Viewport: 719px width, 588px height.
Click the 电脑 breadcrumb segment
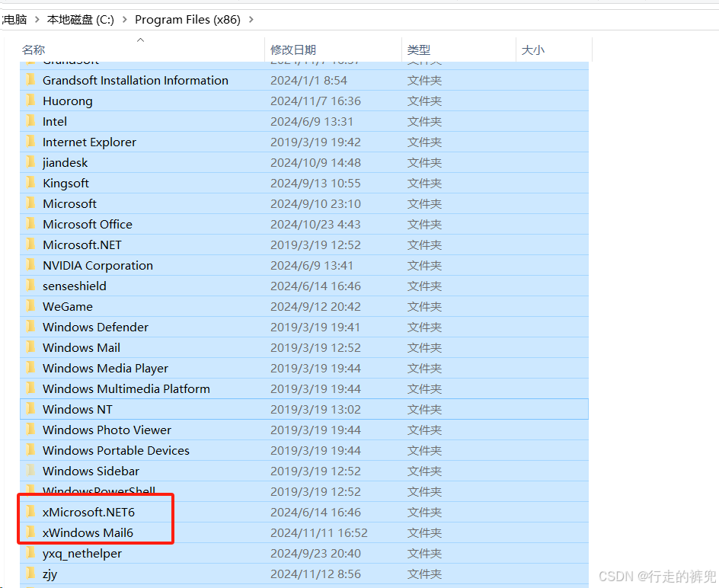pyautogui.click(x=15, y=20)
